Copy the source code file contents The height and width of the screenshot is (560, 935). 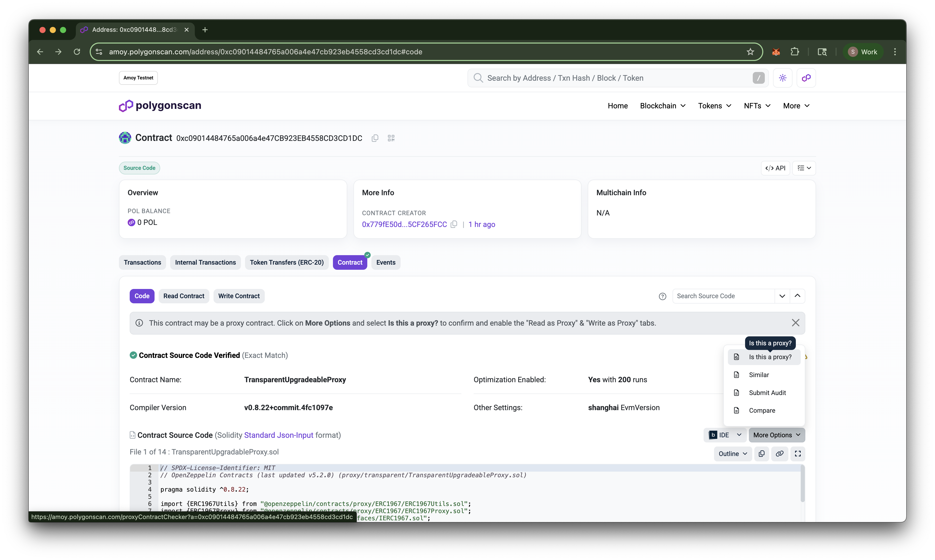[762, 454]
